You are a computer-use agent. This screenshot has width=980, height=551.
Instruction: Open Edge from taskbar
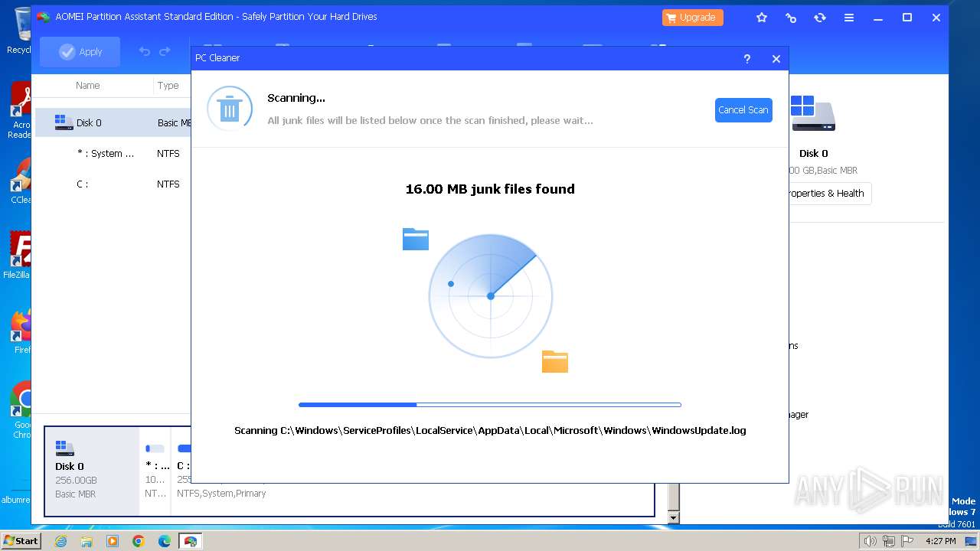165,541
